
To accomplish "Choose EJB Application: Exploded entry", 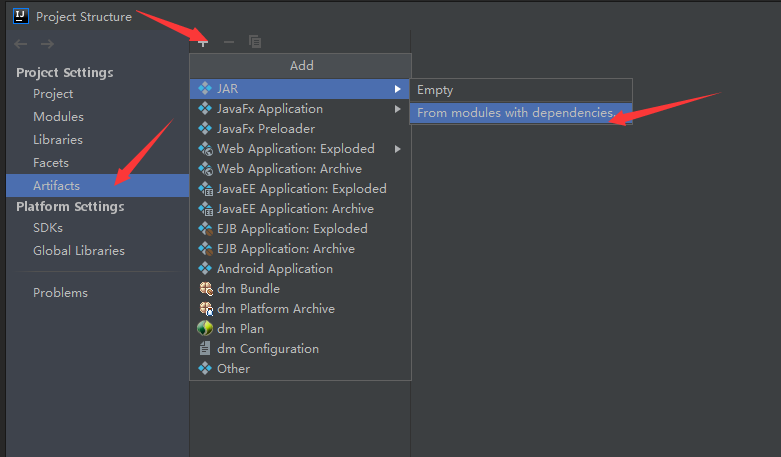I will [x=300, y=228].
